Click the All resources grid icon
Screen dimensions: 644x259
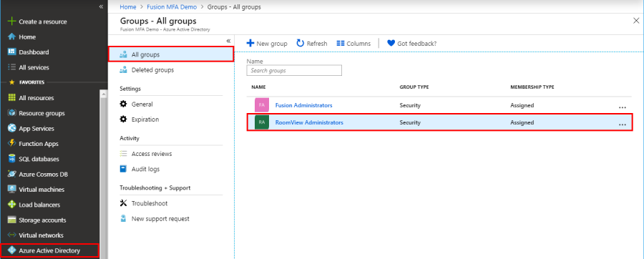[x=12, y=98]
